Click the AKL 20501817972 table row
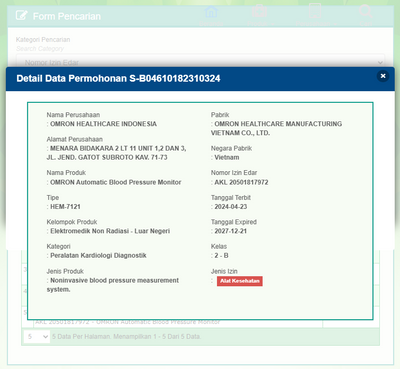This screenshot has height=369, width=400. [x=178, y=322]
